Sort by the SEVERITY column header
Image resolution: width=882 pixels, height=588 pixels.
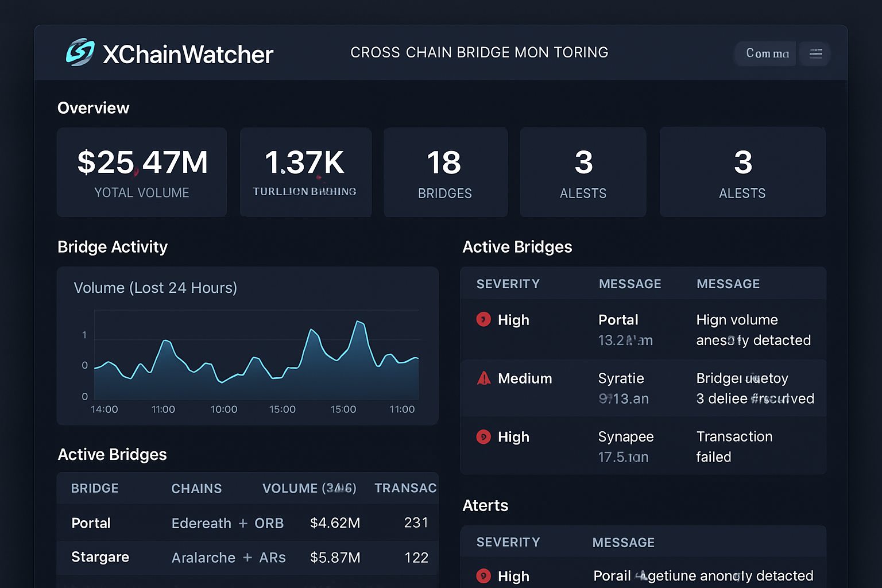(508, 283)
